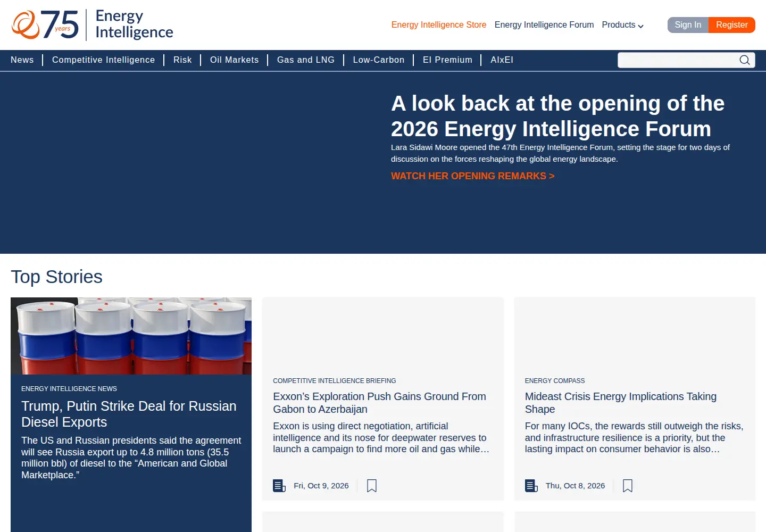766x532 pixels.
Task: Open EI Premium nav item
Action: [x=448, y=60]
